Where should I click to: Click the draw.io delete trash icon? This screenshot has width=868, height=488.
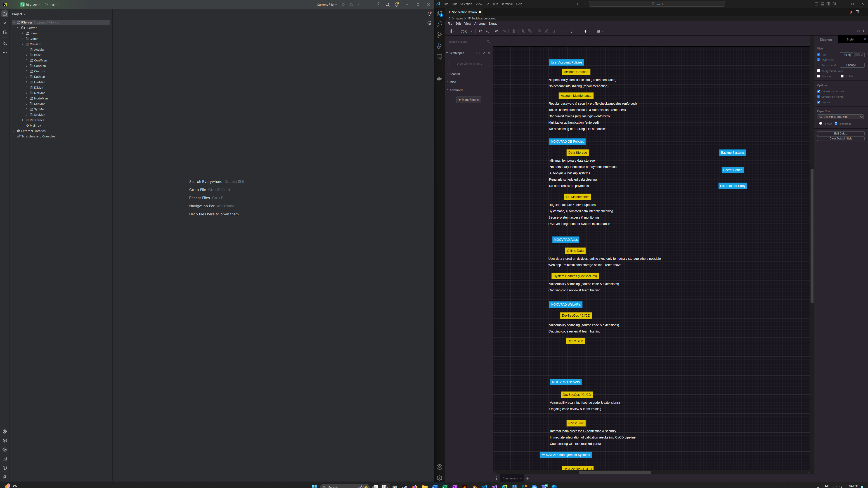[513, 31]
